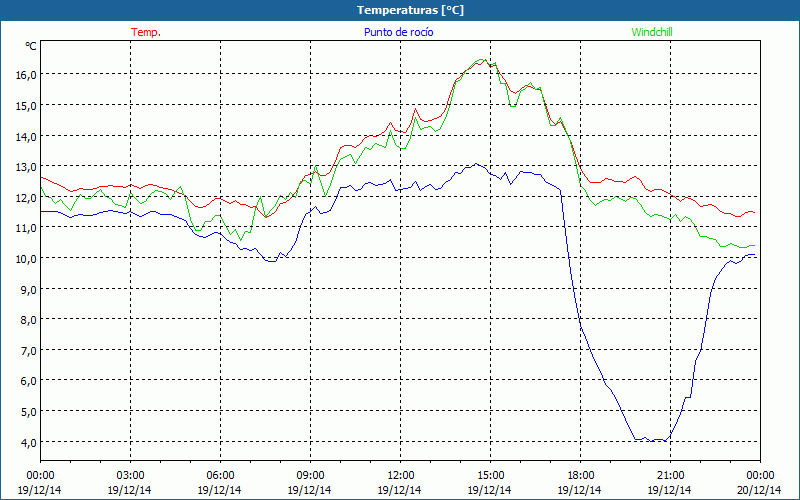This screenshot has height=500, width=800.
Task: Click the 'Temperaturas [°C]' chart title
Action: coord(410,10)
